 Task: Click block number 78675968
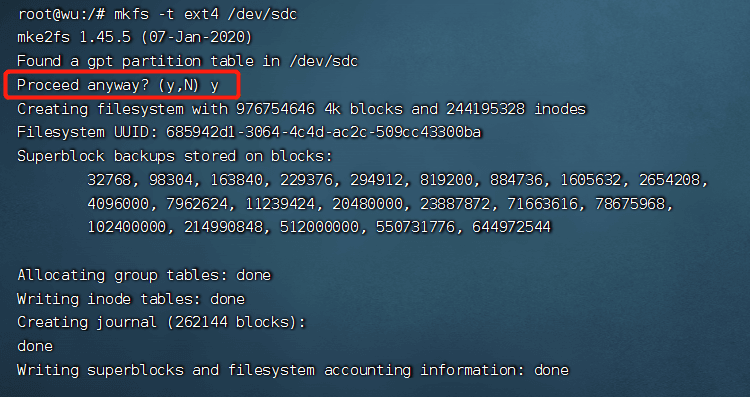[633, 204]
